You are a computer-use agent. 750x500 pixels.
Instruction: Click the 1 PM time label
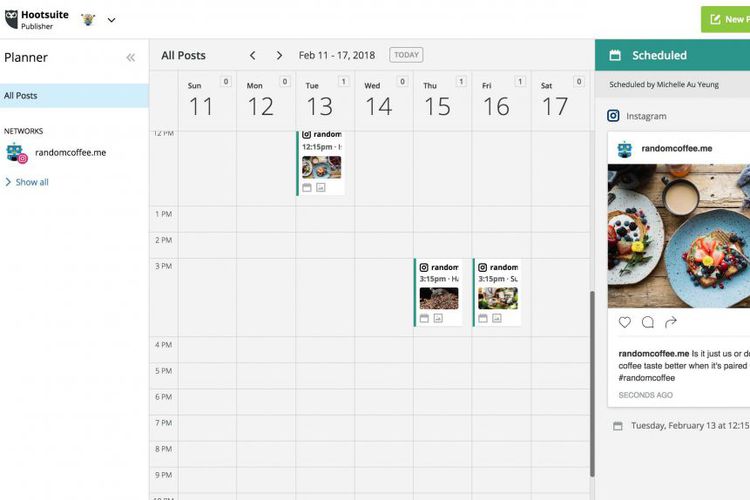(164, 214)
